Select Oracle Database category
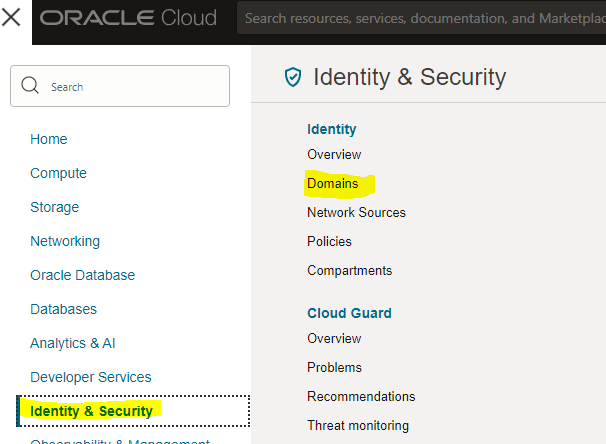This screenshot has height=444, width=606. (82, 275)
